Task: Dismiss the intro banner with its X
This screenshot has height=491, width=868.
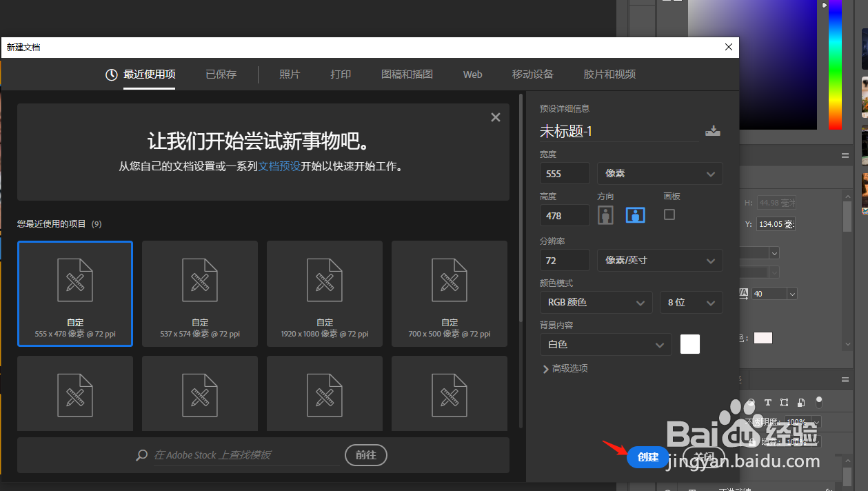Action: pyautogui.click(x=495, y=117)
